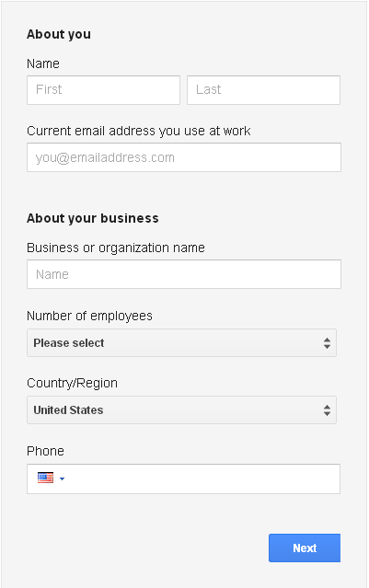Click up-down arrows on United States box
Screen dimensions: 369x588
coord(327,409)
